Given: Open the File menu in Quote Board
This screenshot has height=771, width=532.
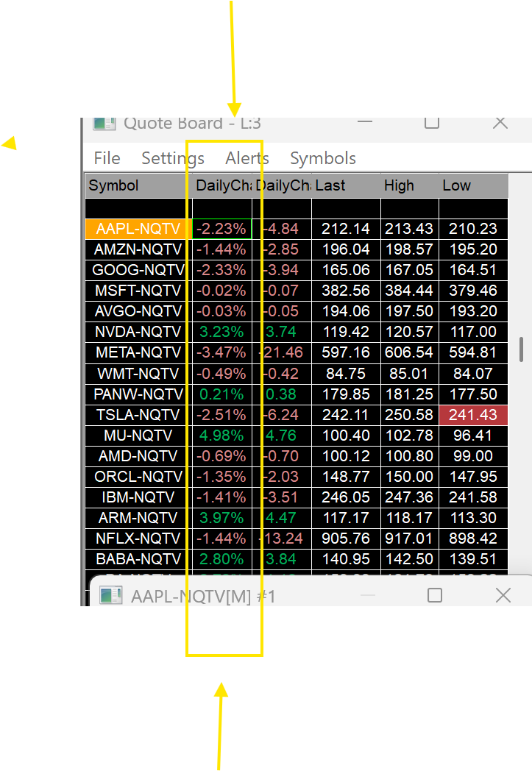Looking at the screenshot, I should 107,158.
